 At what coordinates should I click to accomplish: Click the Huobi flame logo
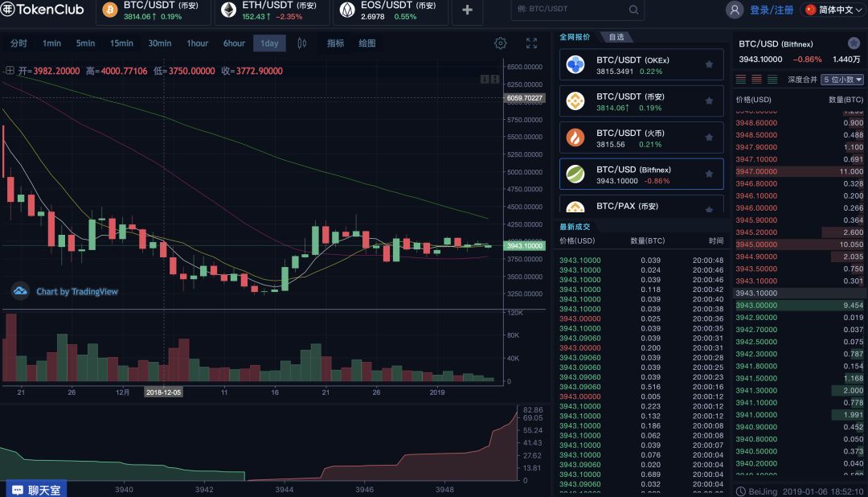tap(575, 138)
